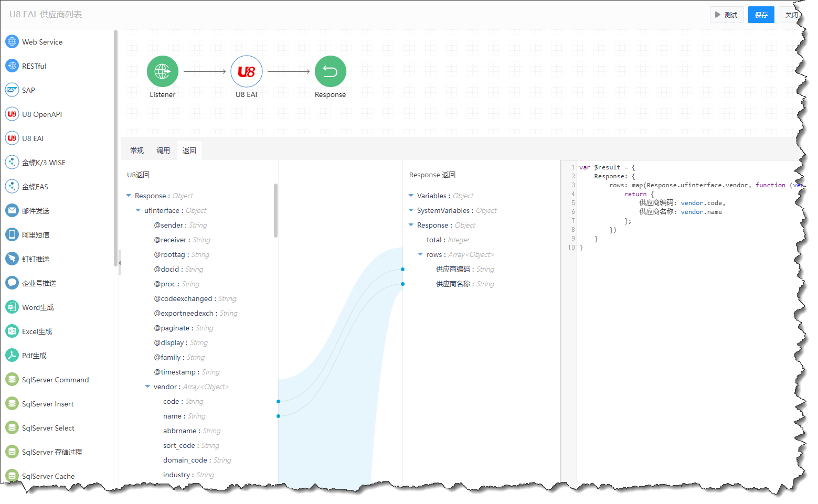This screenshot has width=818, height=504.
Task: Select the SqlServer Command database icon
Action: click(12, 379)
